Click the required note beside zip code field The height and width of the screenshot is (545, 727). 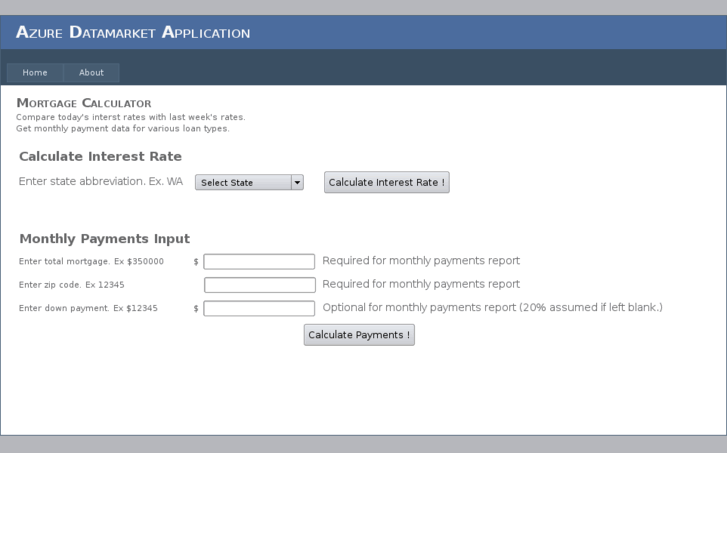click(421, 284)
